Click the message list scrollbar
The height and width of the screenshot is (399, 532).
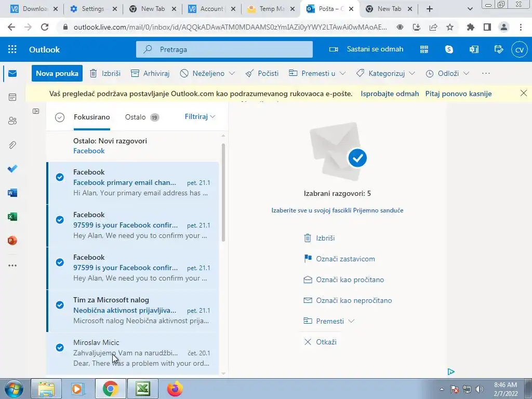tap(223, 192)
